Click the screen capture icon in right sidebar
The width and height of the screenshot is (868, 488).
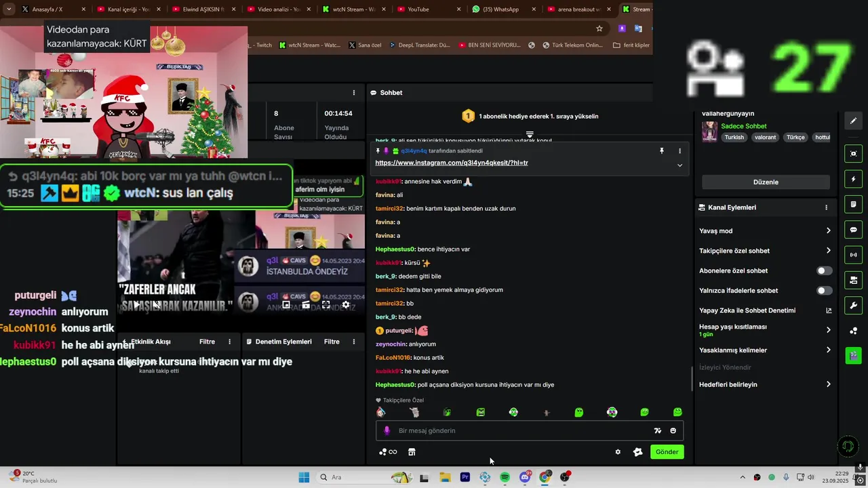point(853,154)
